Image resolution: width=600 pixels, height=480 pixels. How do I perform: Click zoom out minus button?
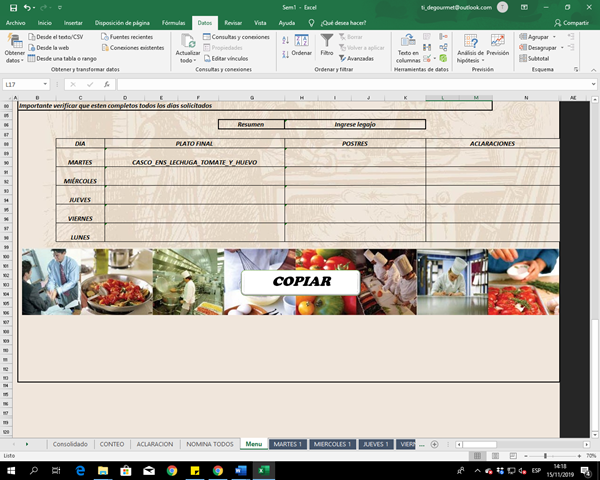point(526,456)
